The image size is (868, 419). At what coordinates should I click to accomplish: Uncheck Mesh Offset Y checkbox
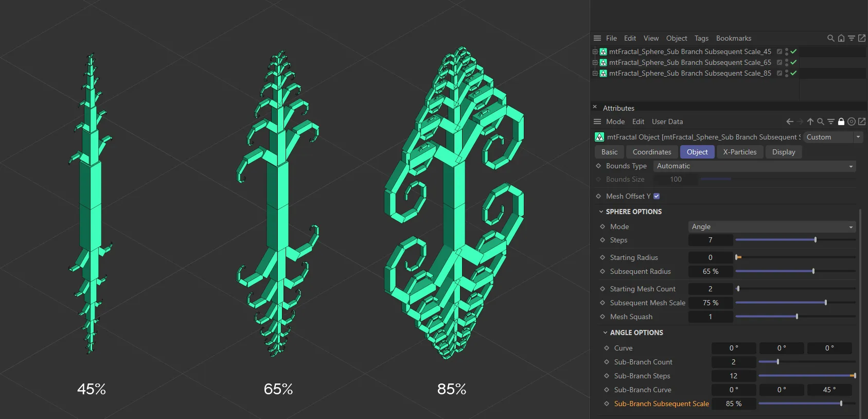(657, 196)
